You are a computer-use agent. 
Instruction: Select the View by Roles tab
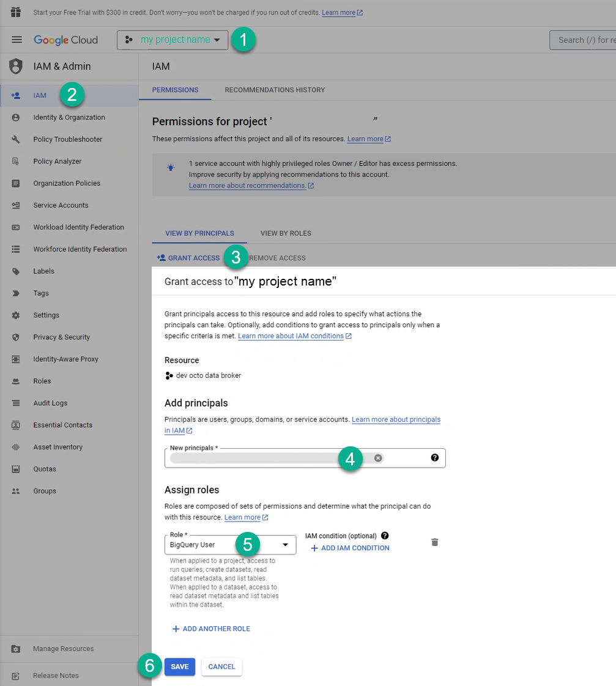click(x=286, y=233)
